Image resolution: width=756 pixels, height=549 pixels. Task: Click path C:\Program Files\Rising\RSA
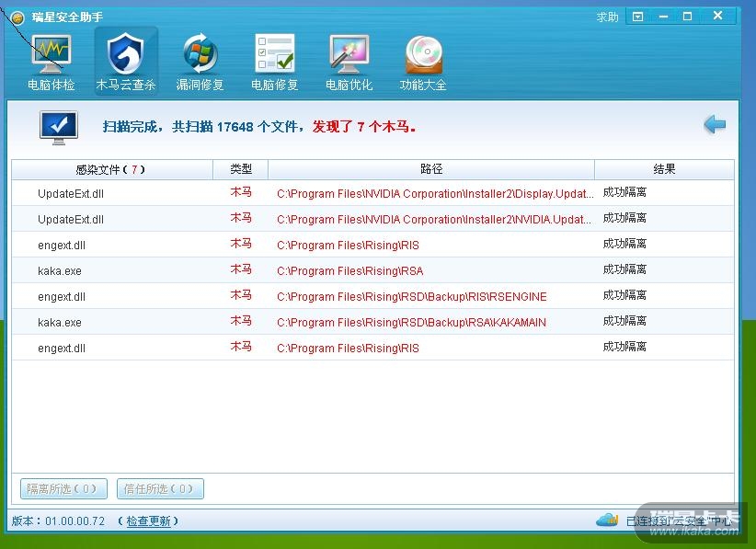tap(350, 271)
